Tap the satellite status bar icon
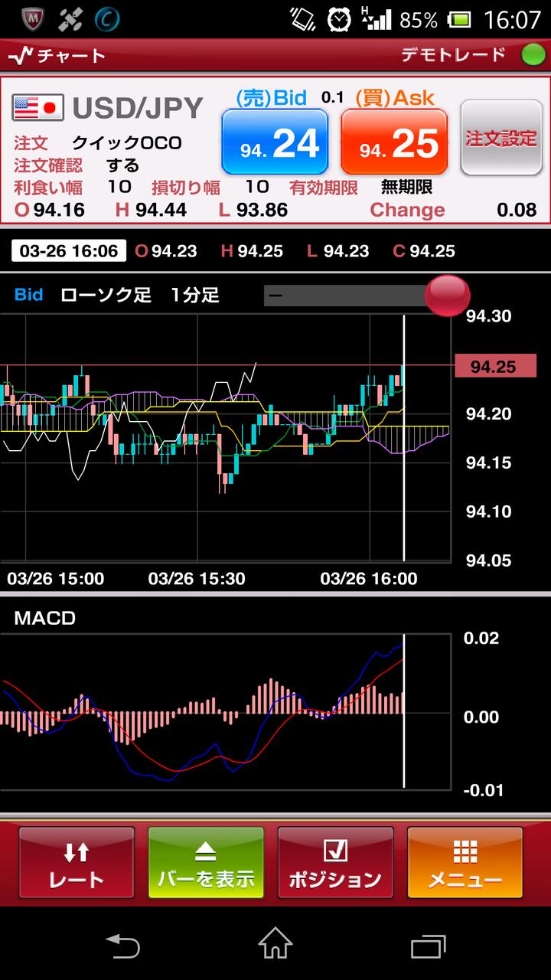 point(70,18)
